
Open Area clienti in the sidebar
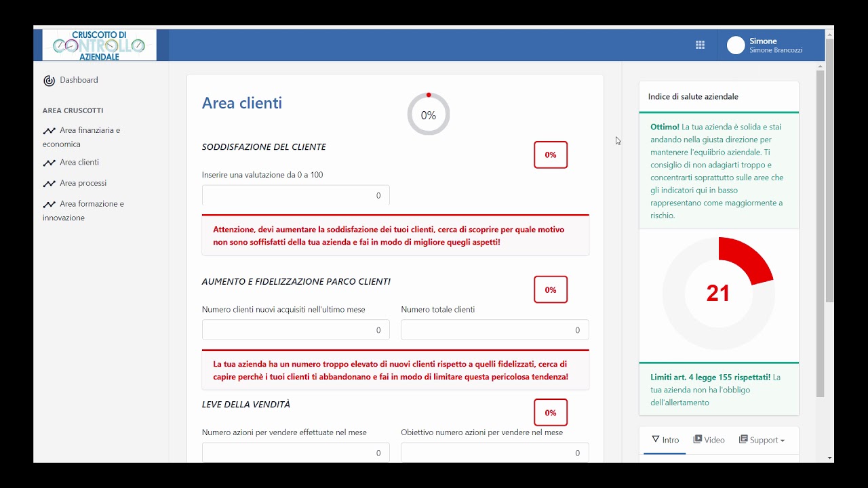[79, 163]
